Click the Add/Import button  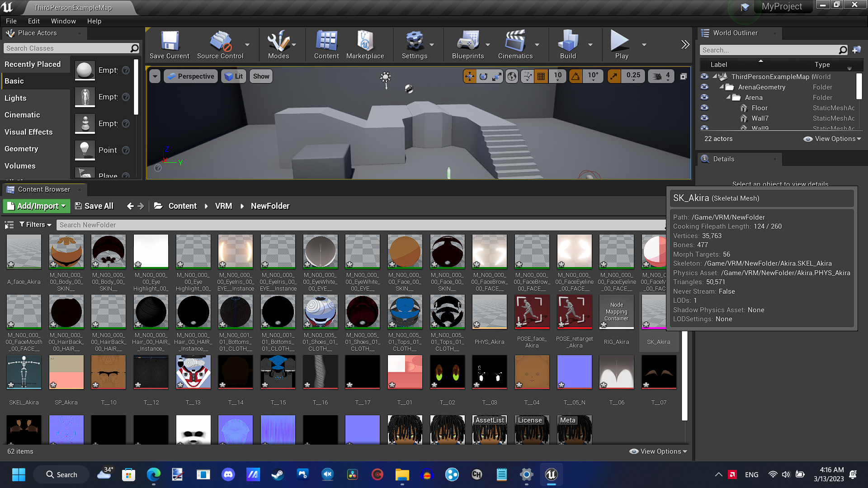tap(37, 206)
